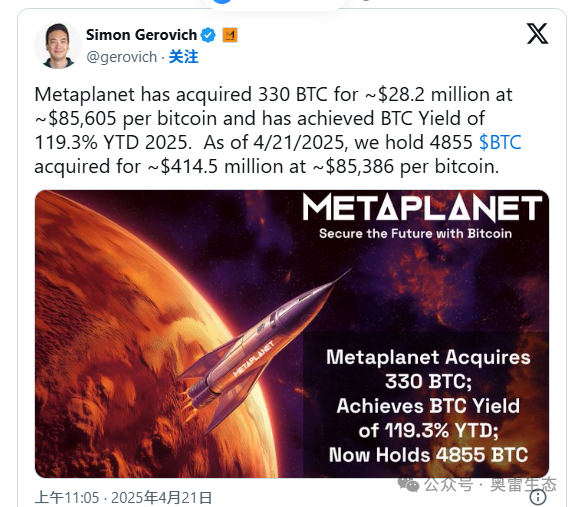
Task: Open the X logo in tweet corner
Action: pyautogui.click(x=537, y=33)
